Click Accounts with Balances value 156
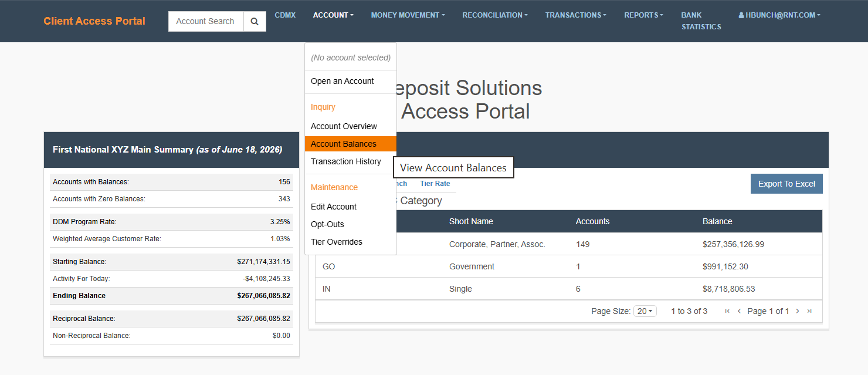868x375 pixels. 284,182
